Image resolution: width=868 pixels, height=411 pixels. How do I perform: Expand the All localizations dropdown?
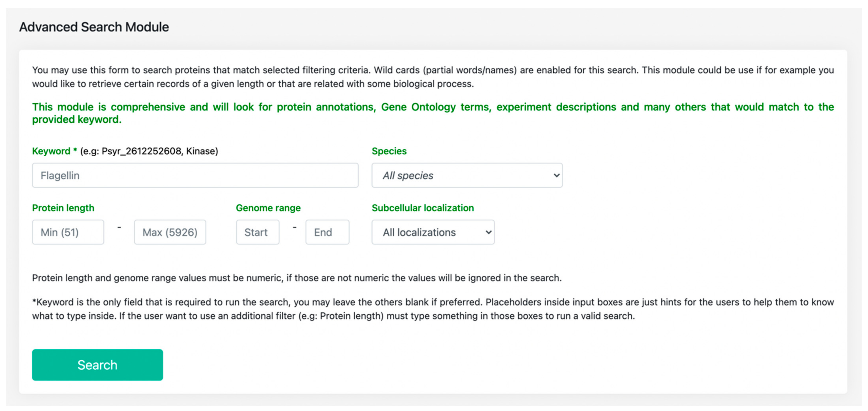433,232
